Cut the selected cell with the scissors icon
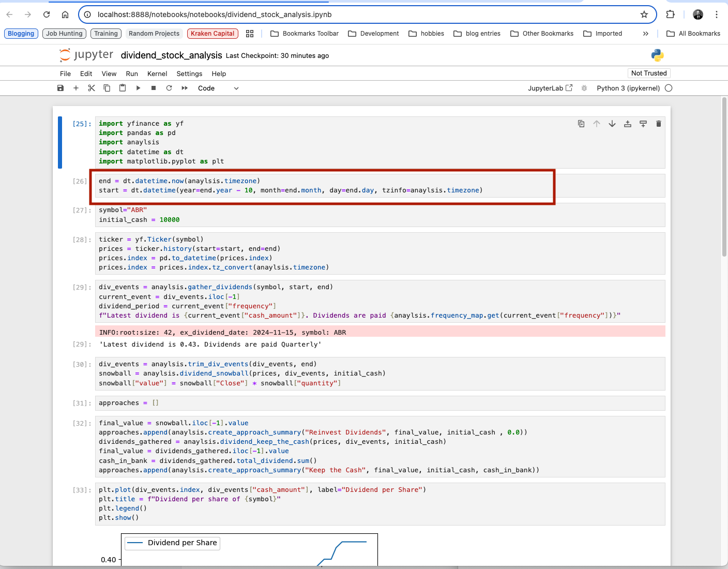The width and height of the screenshot is (728, 569). (92, 88)
